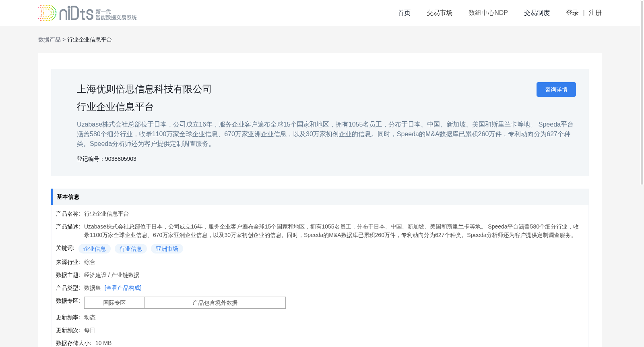Click 产品包含境外数据 table cell
The image size is (644, 347).
pyautogui.click(x=215, y=303)
